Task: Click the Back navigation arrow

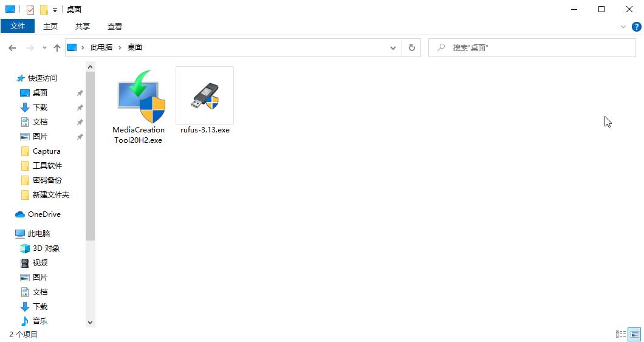Action: click(12, 48)
